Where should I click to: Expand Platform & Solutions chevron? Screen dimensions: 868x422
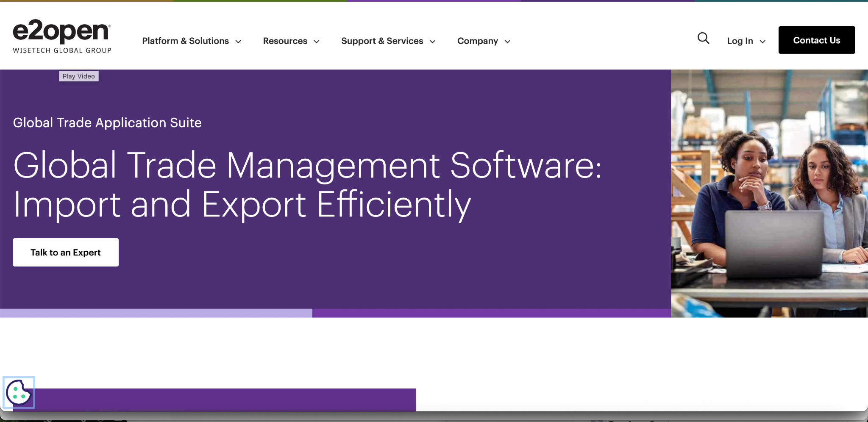point(238,42)
